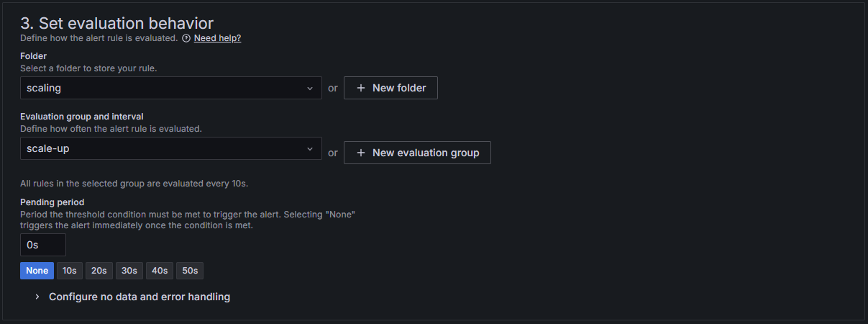Click the New evaluation group button

click(417, 153)
